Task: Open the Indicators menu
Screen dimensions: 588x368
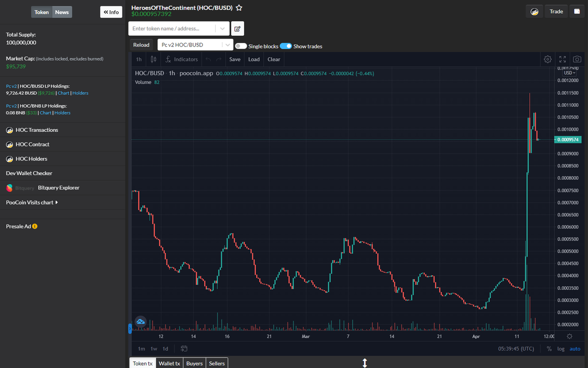Action: (x=182, y=59)
